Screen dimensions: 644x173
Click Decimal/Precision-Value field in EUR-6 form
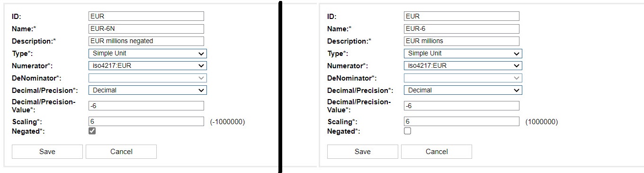point(462,106)
